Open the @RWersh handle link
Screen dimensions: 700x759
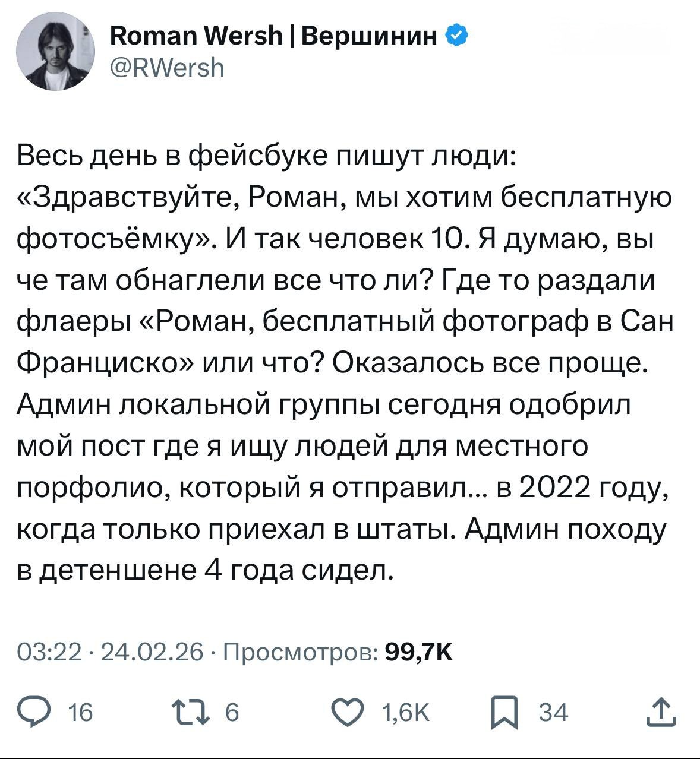(x=168, y=68)
